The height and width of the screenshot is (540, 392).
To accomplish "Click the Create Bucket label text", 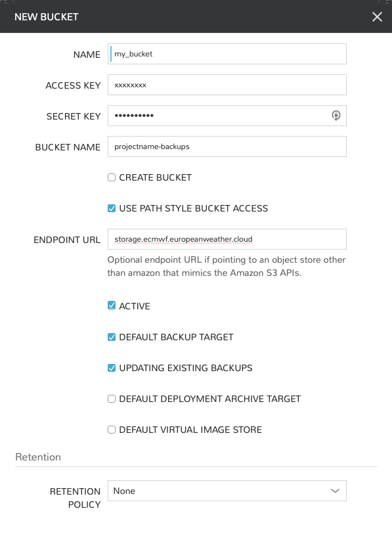I will coord(155,177).
